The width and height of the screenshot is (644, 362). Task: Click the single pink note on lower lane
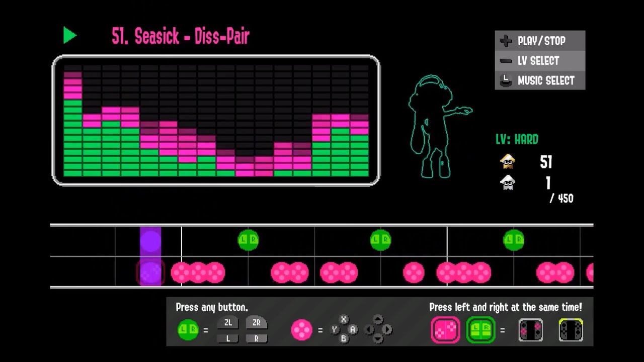pos(414,273)
